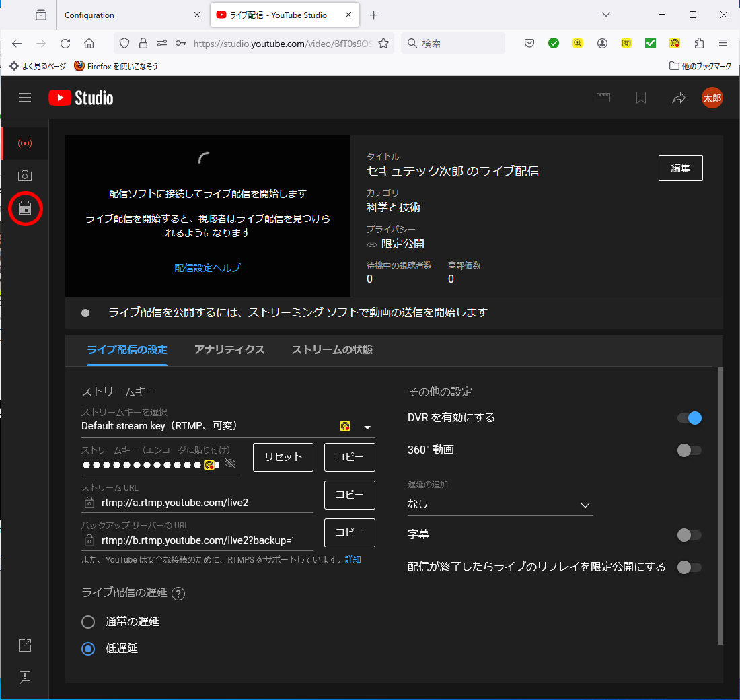Image resolution: width=740 pixels, height=700 pixels.
Task: Open the Webcam sidebar icon
Action: [x=24, y=176]
